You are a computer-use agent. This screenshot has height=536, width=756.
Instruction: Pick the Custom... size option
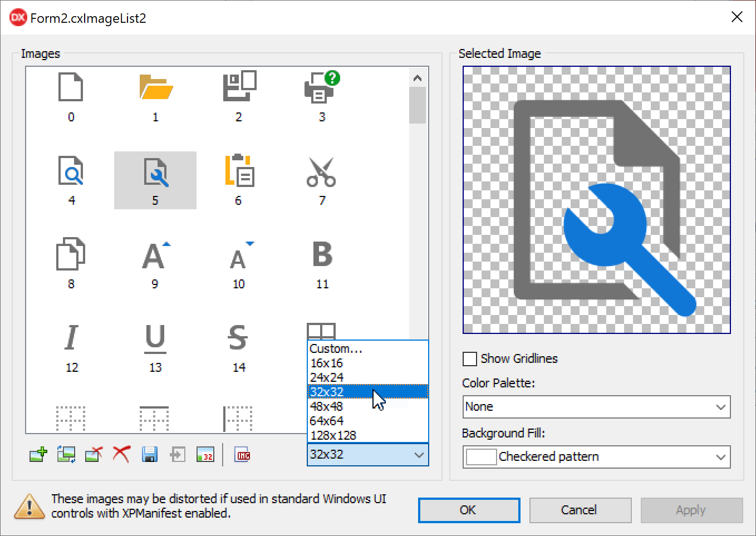(336, 348)
